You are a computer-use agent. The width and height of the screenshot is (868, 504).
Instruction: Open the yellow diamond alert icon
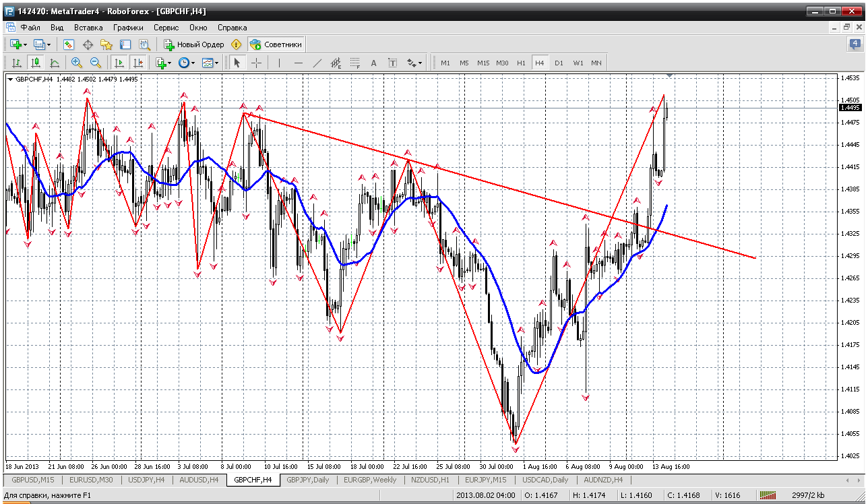coord(236,44)
